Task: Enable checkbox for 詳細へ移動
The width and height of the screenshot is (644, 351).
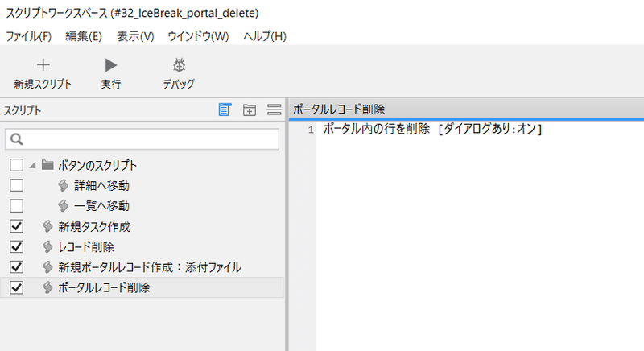Action: [x=16, y=185]
